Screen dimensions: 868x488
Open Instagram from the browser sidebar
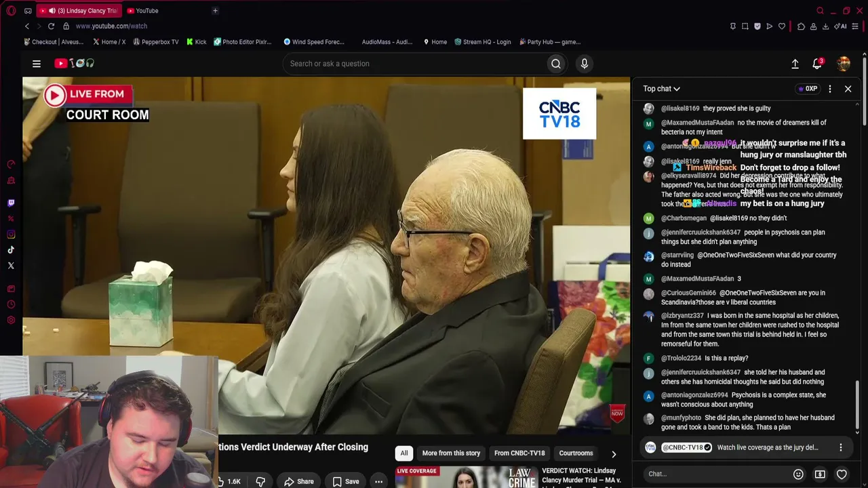tap(11, 235)
